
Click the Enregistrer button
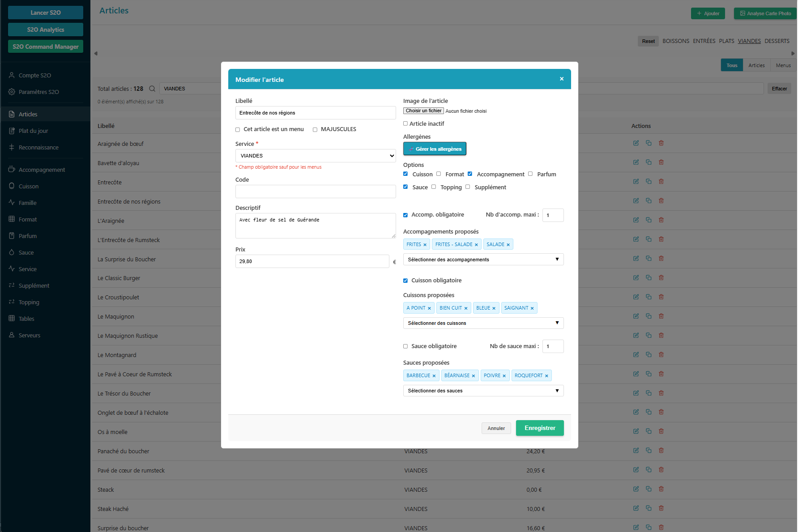(x=539, y=428)
